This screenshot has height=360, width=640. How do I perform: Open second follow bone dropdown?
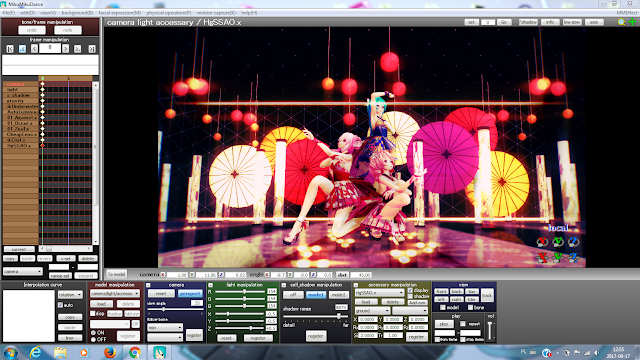pos(165,337)
